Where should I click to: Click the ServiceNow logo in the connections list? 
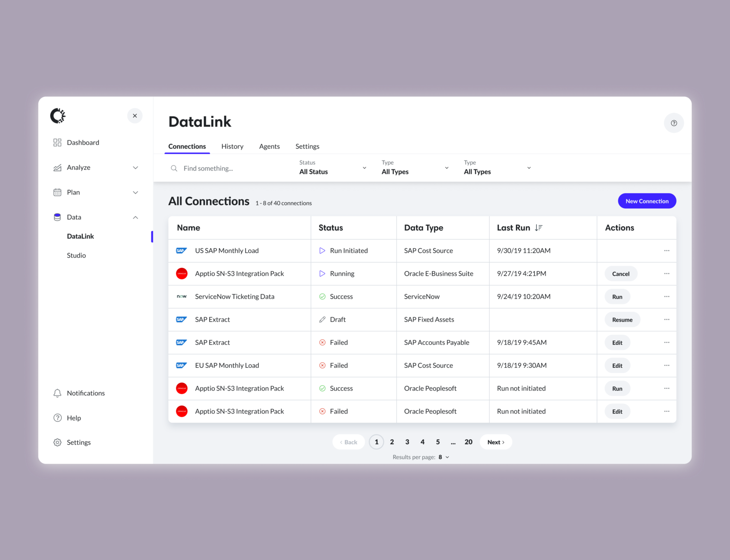click(x=182, y=296)
